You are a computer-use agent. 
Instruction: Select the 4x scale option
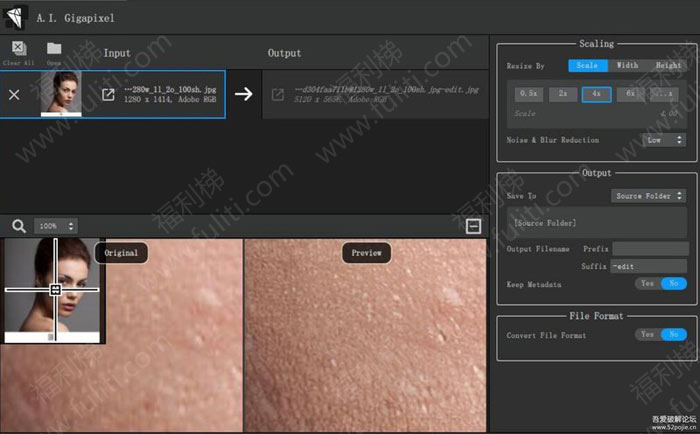tap(596, 93)
